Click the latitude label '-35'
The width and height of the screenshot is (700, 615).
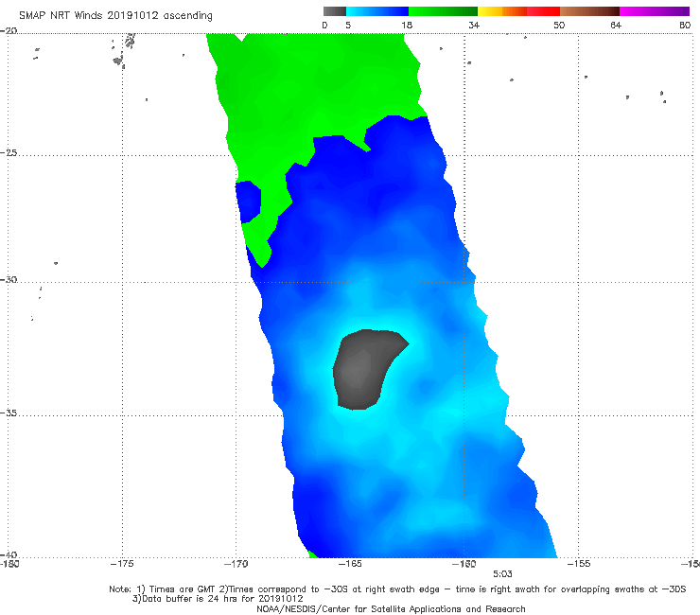[9, 413]
